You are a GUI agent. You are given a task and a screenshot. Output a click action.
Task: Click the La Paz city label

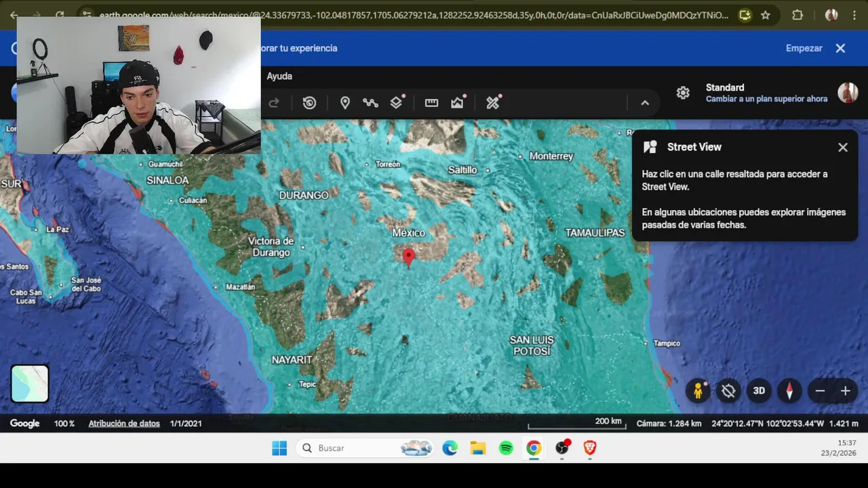58,230
